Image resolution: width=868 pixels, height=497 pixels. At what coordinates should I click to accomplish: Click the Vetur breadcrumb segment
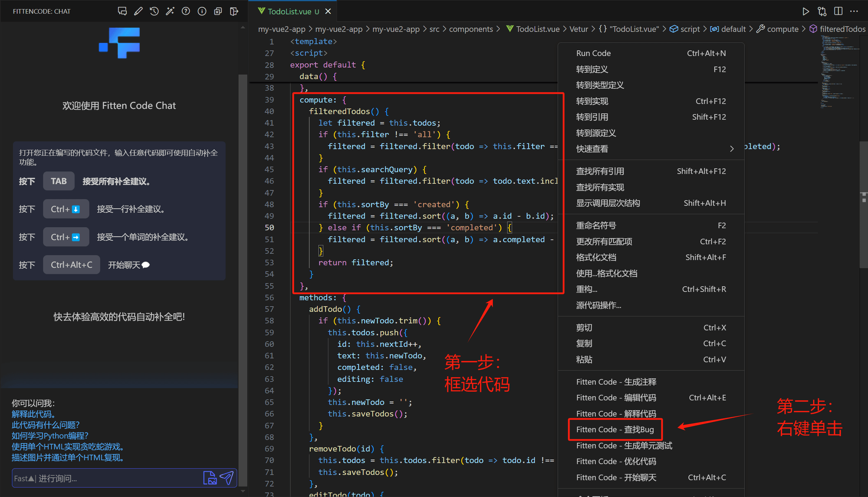(579, 29)
